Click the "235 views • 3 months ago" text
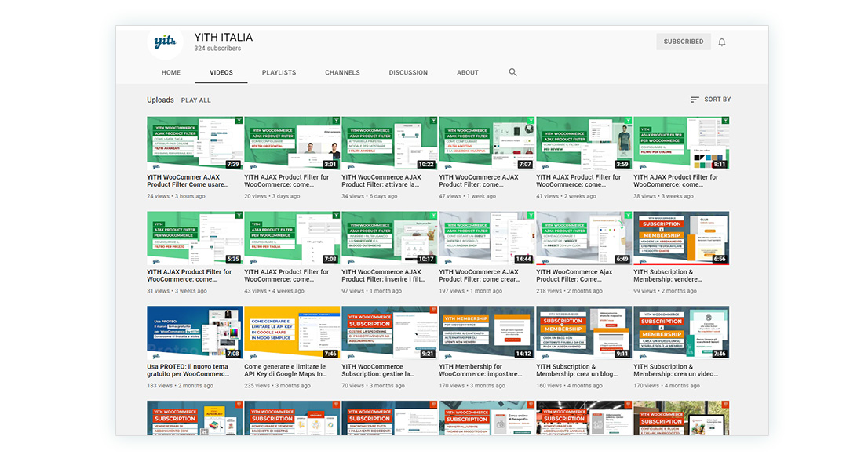 tap(278, 386)
